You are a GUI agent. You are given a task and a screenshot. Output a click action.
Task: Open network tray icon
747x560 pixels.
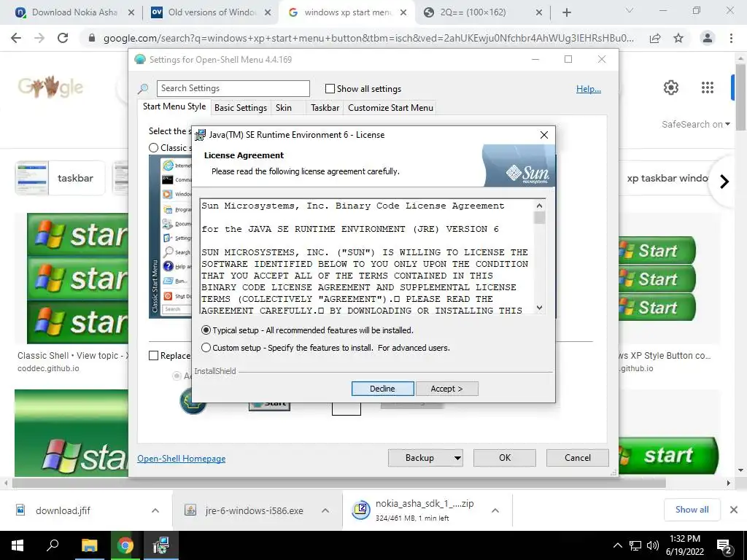[635, 545]
